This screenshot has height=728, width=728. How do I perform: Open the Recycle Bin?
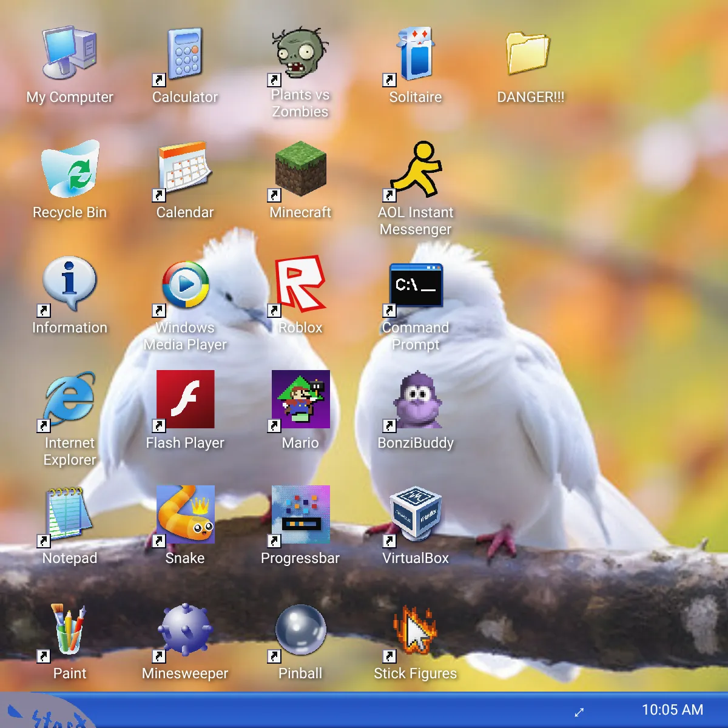(x=70, y=169)
